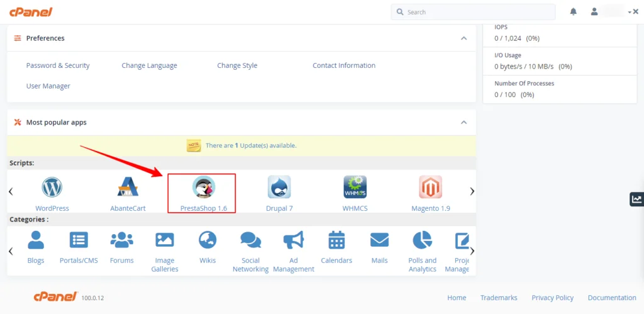Click the Search input field
Screen dimensions: 644x314
[x=478, y=12]
